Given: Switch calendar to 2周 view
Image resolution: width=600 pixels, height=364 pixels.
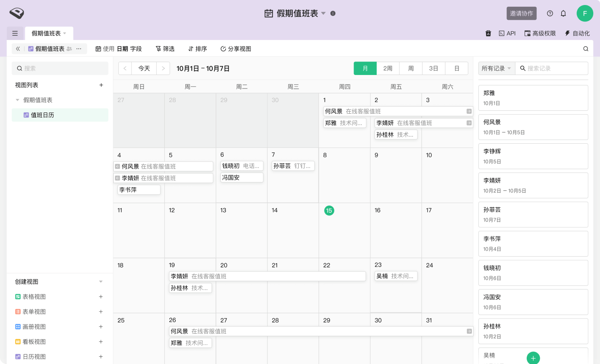Looking at the screenshot, I should (x=388, y=68).
